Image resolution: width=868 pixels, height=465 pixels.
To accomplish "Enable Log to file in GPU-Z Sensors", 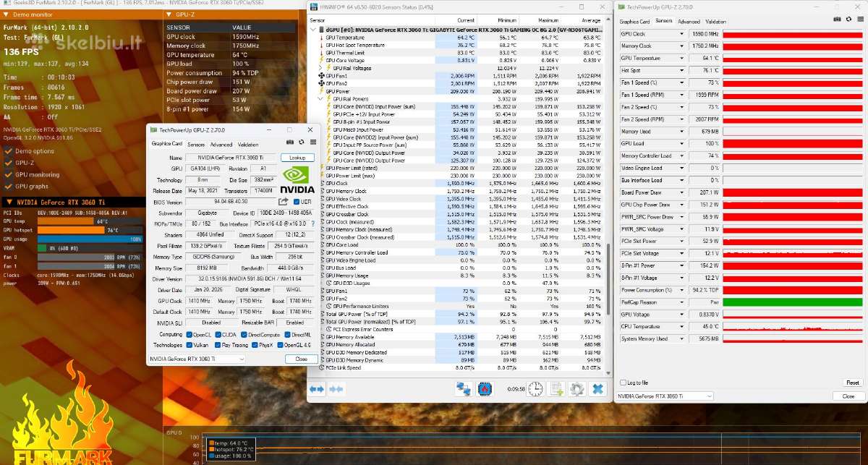I will [x=624, y=383].
